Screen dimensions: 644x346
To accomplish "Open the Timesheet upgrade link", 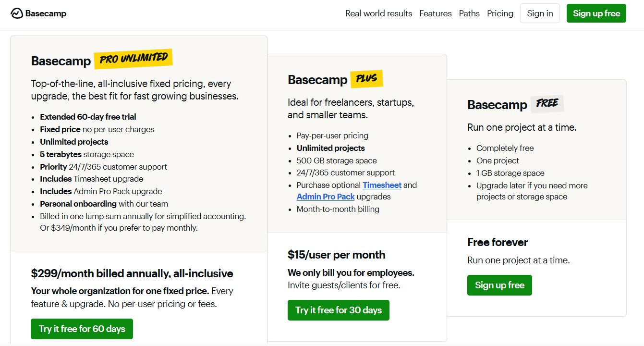I will pyautogui.click(x=382, y=185).
